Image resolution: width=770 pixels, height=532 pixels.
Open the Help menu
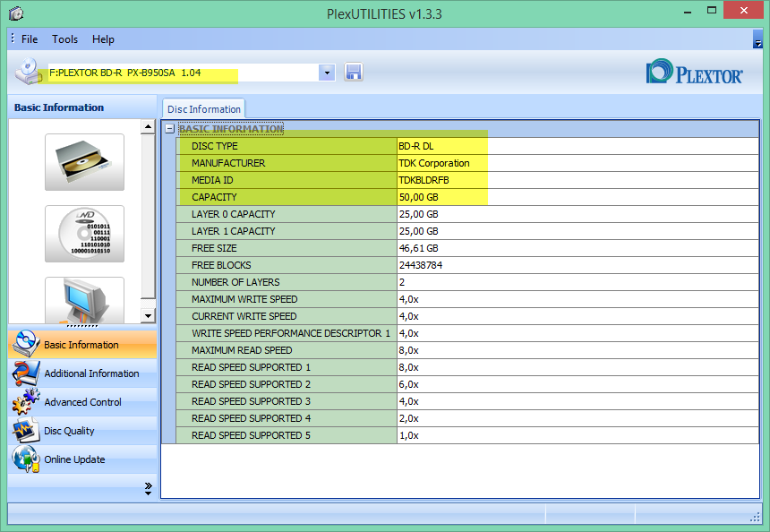103,39
